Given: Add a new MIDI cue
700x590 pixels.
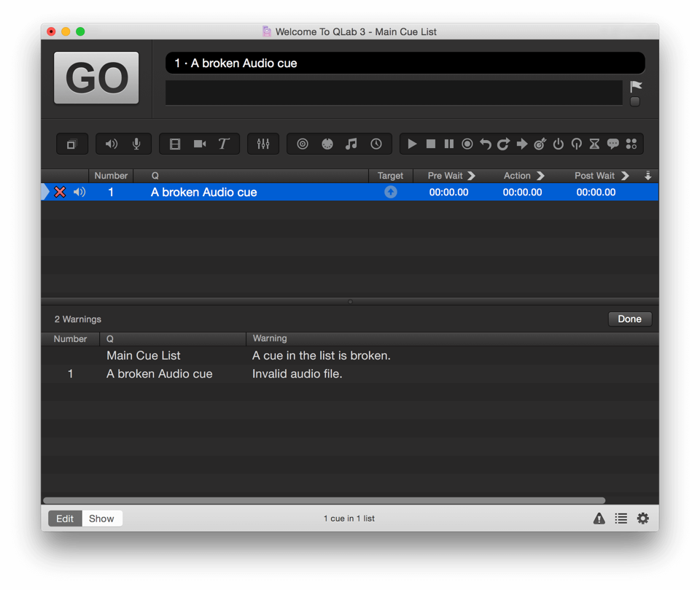Looking at the screenshot, I should [327, 144].
